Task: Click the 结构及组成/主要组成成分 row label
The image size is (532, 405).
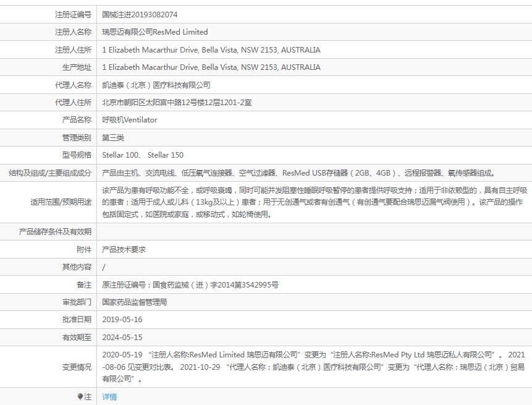Action: 50,173
